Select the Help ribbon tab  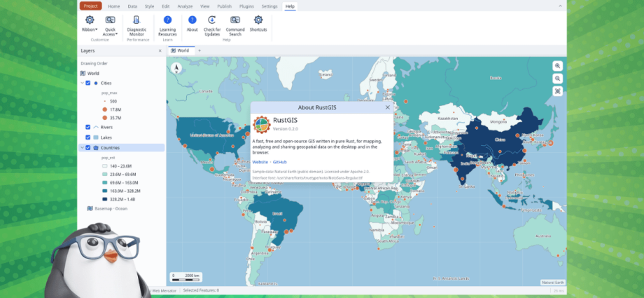(290, 6)
